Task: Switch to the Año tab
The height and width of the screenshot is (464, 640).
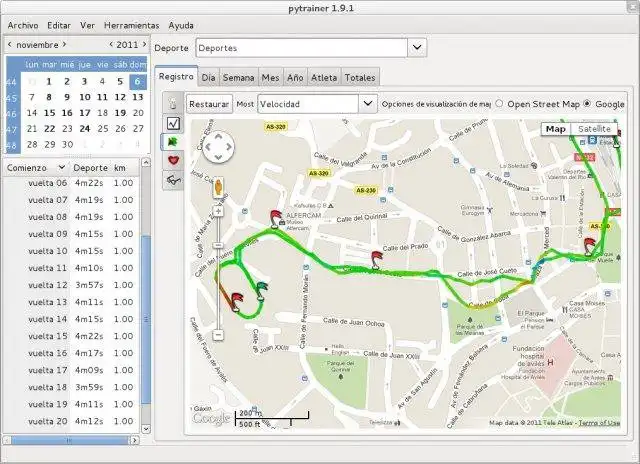Action: click(x=295, y=78)
